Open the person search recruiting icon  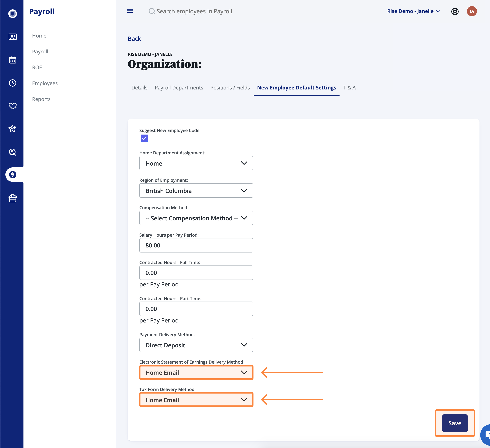point(12,152)
